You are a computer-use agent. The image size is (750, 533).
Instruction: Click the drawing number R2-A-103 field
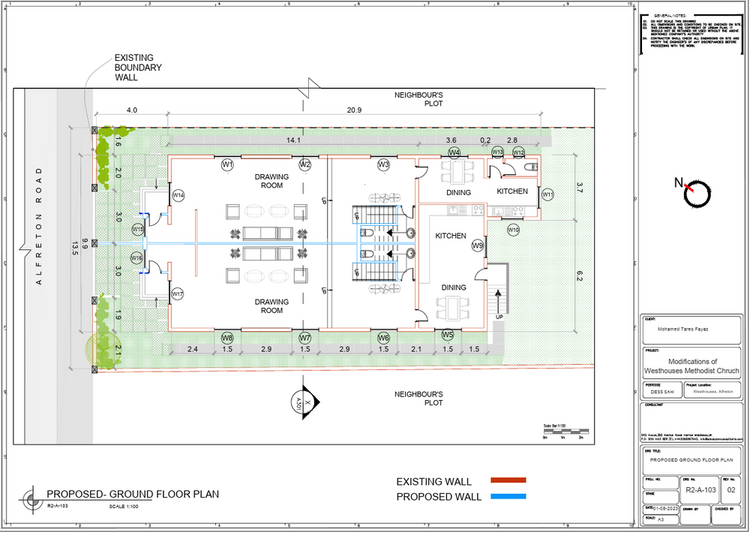704,494
